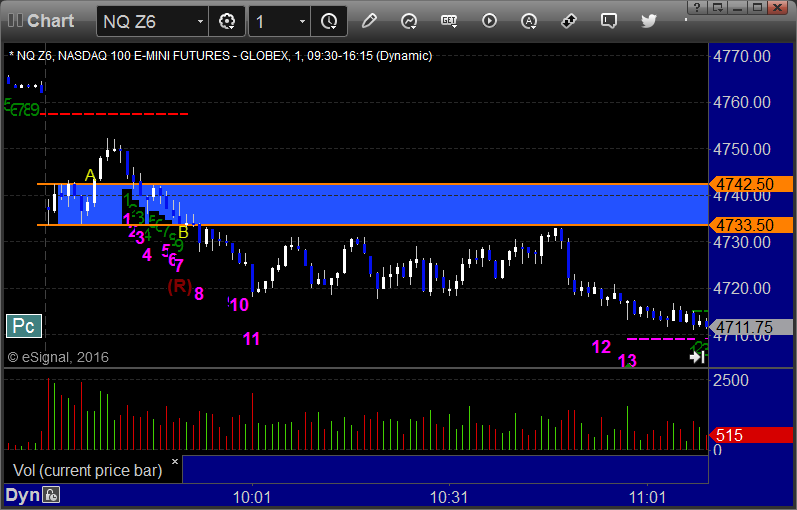This screenshot has height=510, width=797.
Task: Click the magenta 11 count label
Action: point(252,339)
